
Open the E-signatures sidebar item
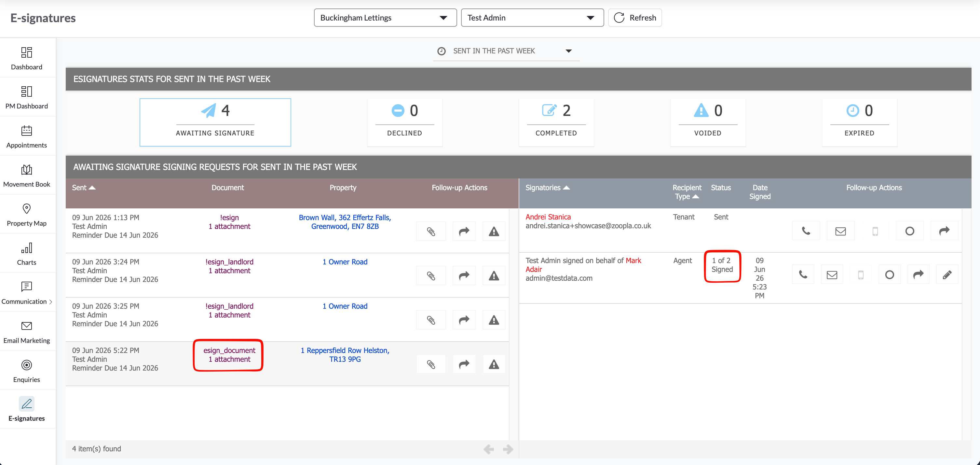tap(27, 409)
